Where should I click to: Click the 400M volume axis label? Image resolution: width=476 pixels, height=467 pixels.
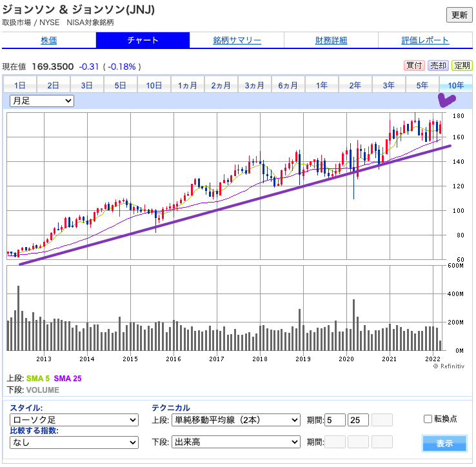click(x=455, y=294)
